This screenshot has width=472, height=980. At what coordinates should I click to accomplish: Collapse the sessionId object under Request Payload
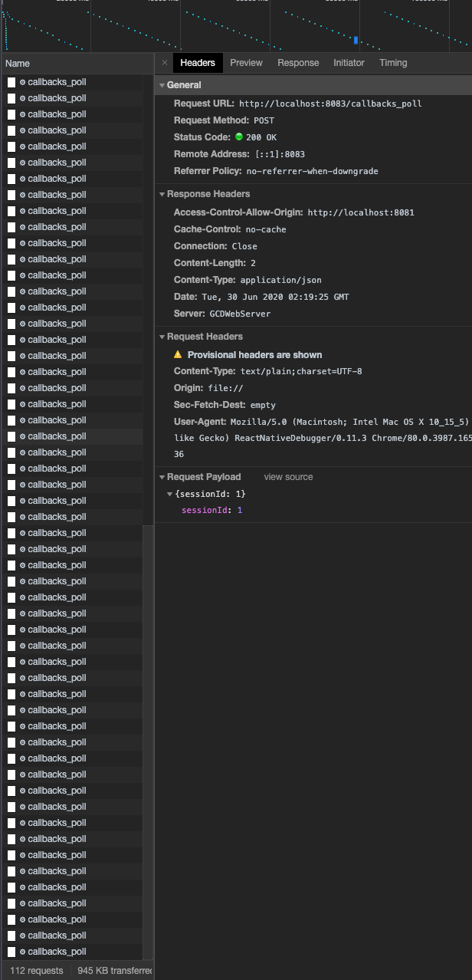(169, 494)
